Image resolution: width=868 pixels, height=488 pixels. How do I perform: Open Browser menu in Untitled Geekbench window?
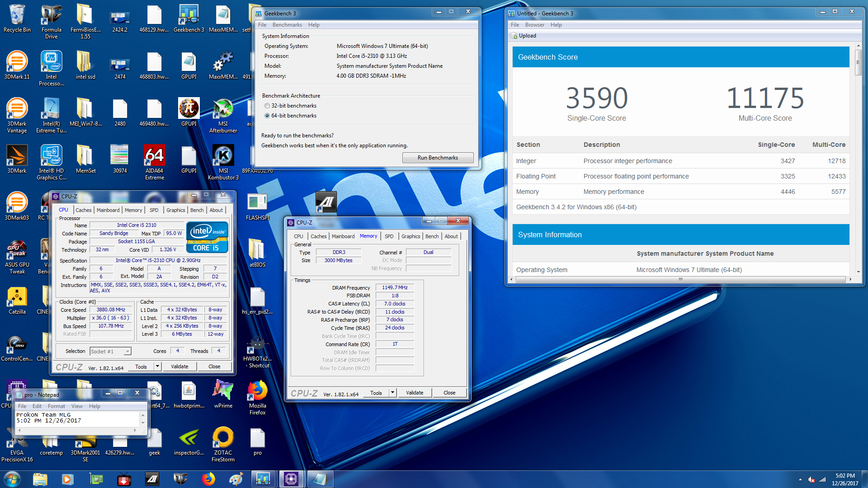[x=534, y=25]
